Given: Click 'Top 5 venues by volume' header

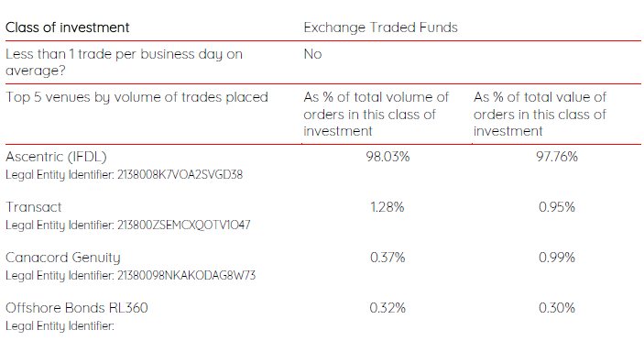Looking at the screenshot, I should [136, 97].
